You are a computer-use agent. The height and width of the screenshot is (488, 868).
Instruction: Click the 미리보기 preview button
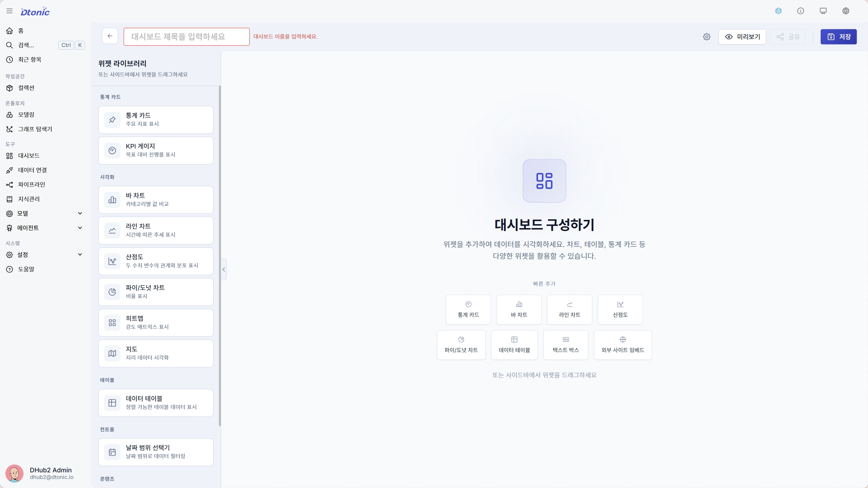tap(742, 37)
